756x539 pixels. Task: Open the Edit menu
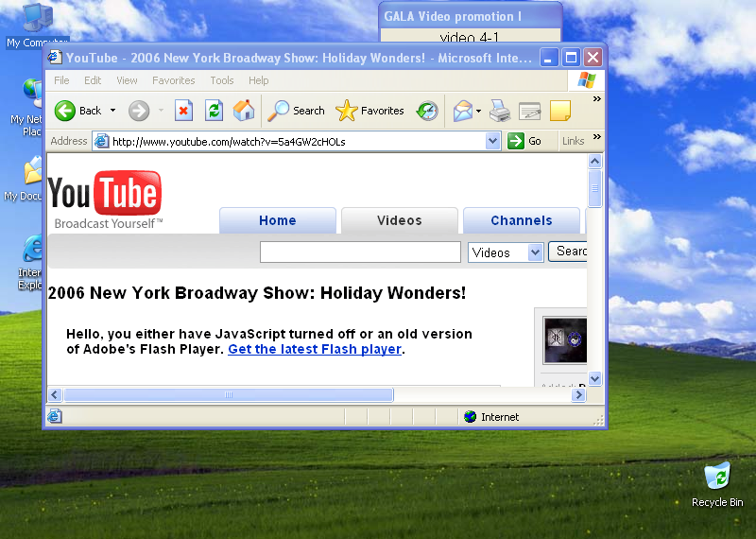pyautogui.click(x=93, y=80)
